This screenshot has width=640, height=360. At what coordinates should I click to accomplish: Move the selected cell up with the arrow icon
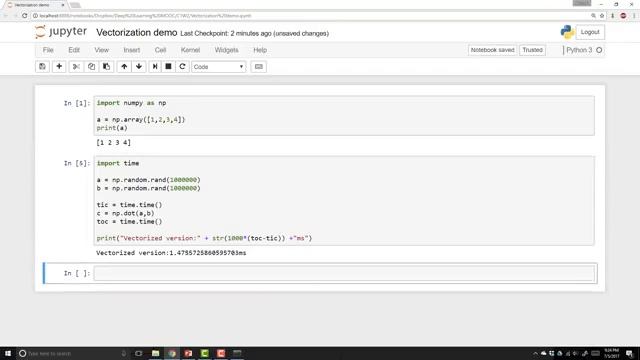[x=124, y=67]
